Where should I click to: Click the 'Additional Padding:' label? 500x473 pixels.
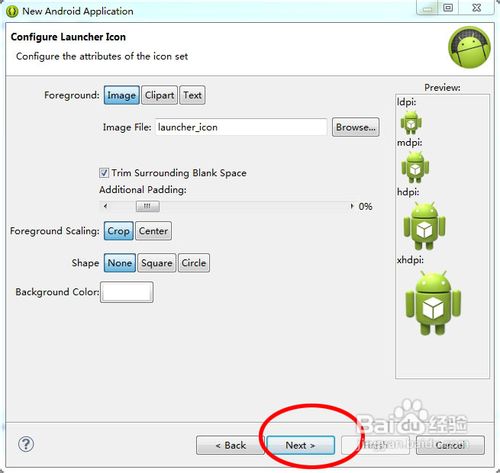[143, 190]
